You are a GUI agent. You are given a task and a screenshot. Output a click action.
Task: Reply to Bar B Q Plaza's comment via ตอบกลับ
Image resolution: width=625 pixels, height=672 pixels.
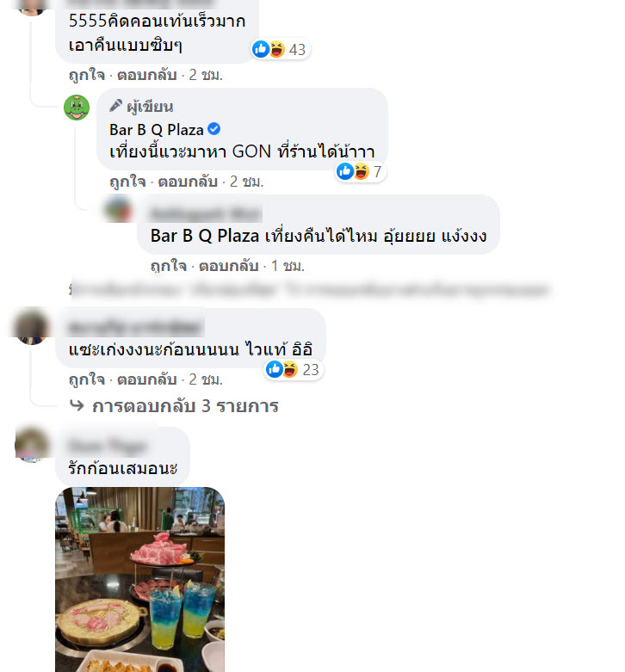(188, 182)
